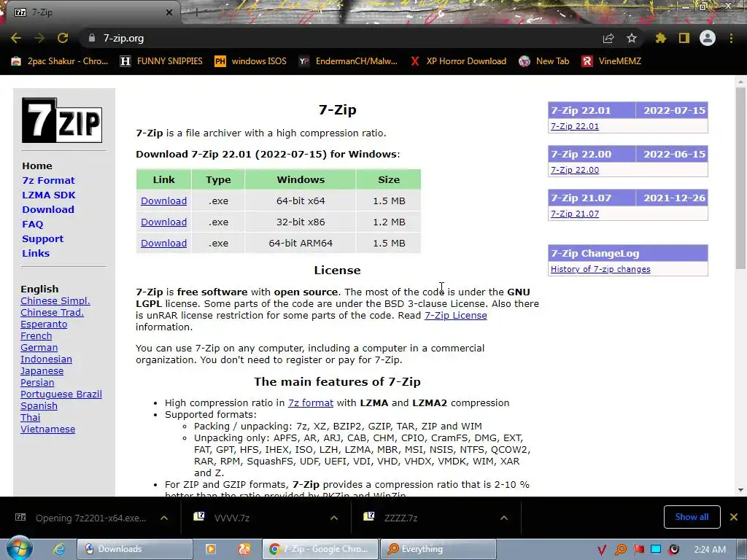Screen dimensions: 747x560
Task: Bookmark this page with the star icon
Action: click(x=632, y=38)
